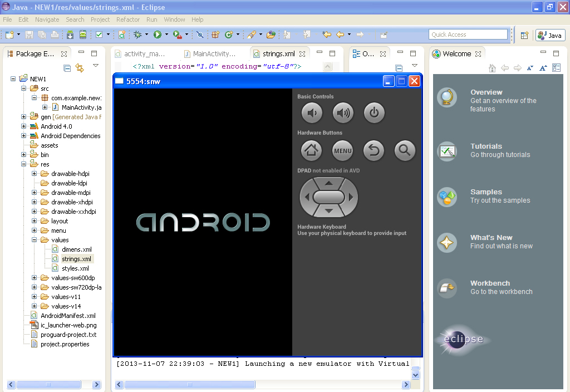The height and width of the screenshot is (392, 570).
Task: Click the New Java Package icon
Action: 215,35
